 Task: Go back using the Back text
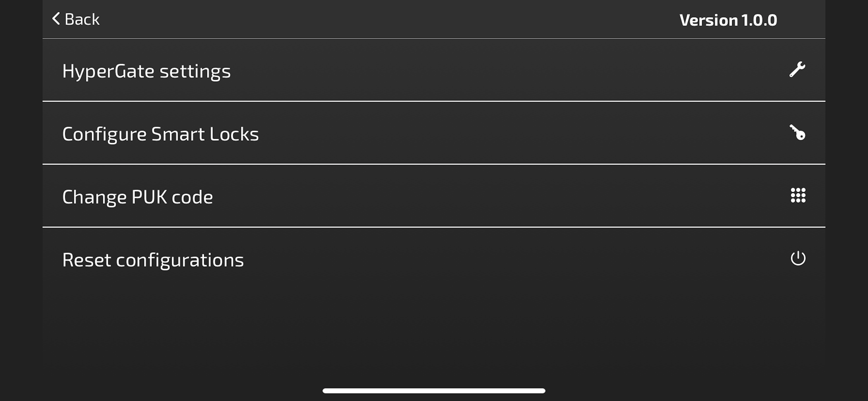point(82,20)
